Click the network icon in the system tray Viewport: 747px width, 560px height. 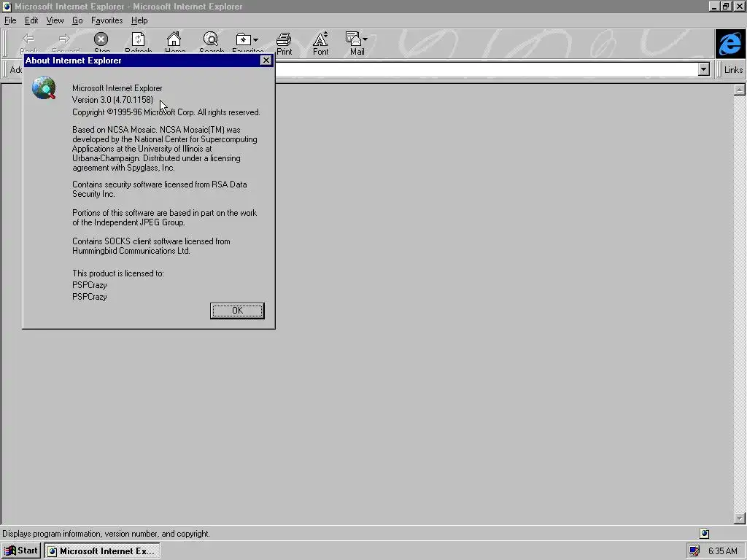(x=694, y=551)
